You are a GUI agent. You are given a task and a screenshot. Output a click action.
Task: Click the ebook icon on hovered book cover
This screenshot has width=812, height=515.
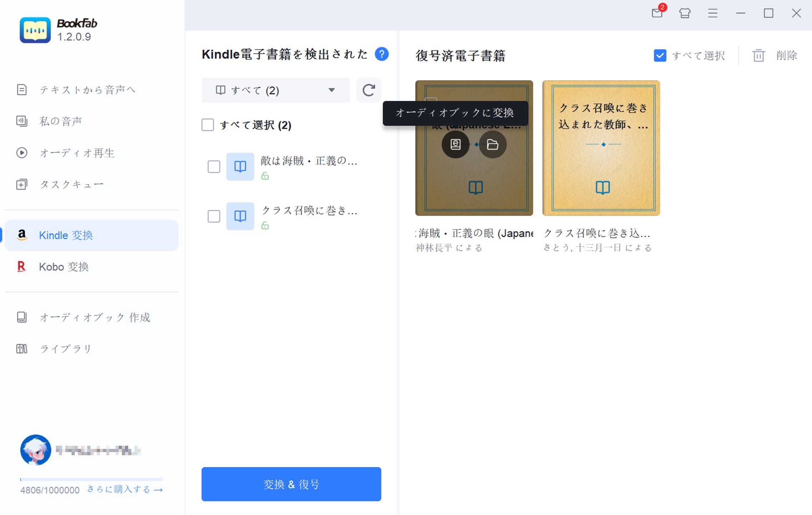pyautogui.click(x=455, y=144)
